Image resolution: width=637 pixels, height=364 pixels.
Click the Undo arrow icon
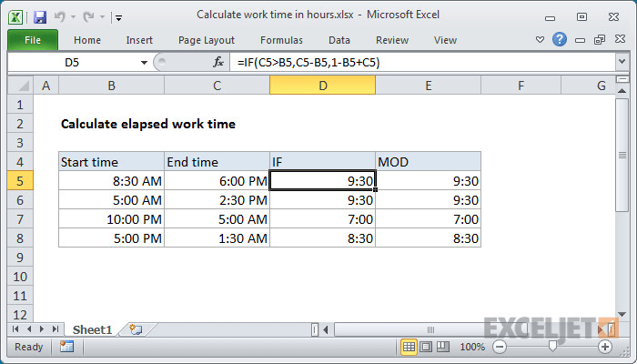click(x=60, y=17)
